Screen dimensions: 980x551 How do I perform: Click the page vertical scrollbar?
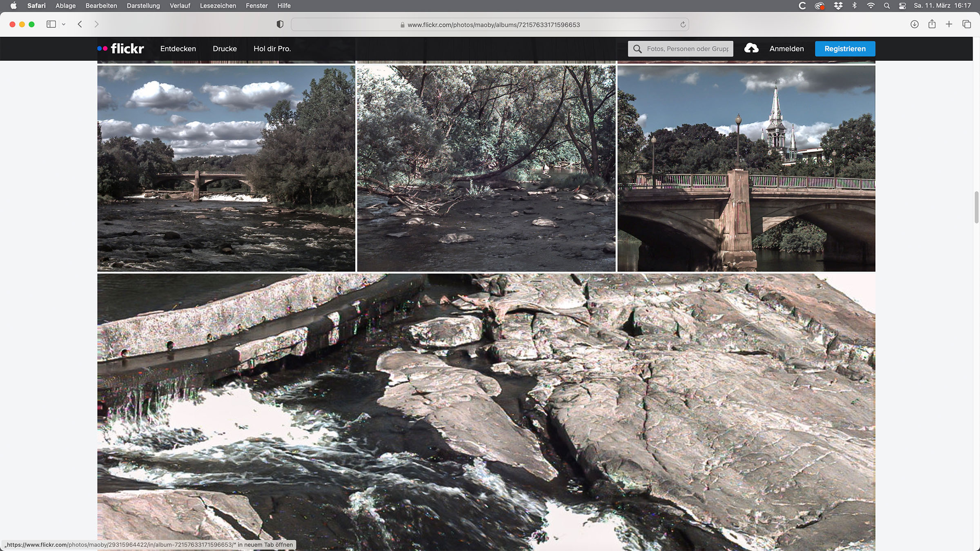pyautogui.click(x=976, y=207)
